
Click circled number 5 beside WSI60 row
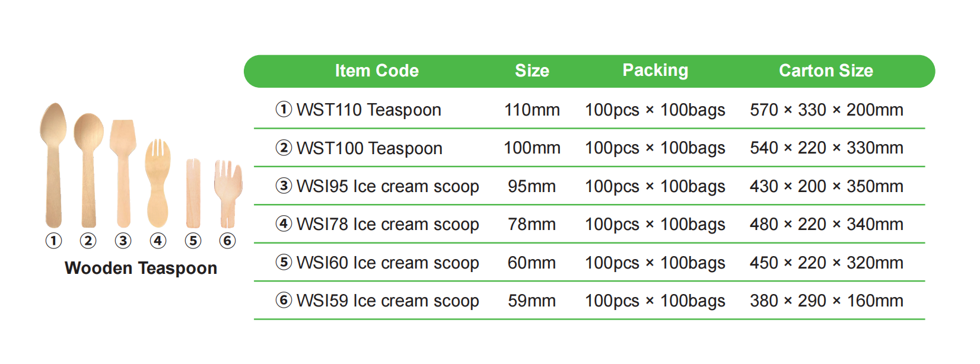tap(284, 262)
